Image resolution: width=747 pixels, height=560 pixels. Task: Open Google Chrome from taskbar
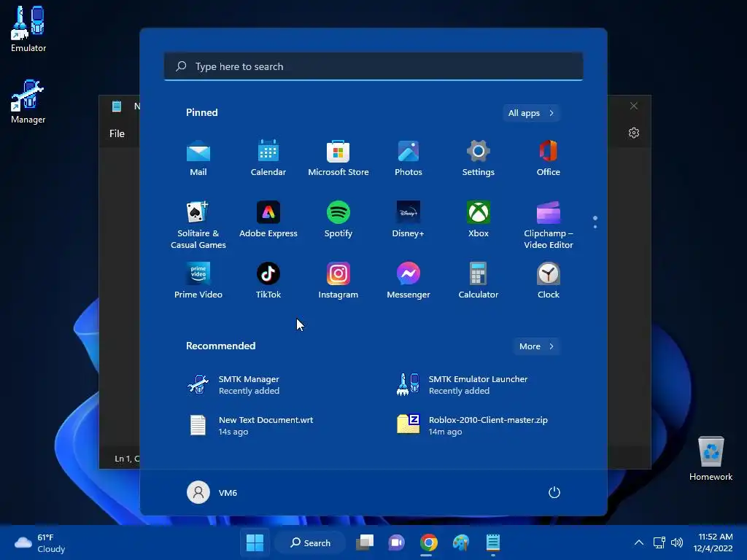pos(429,542)
